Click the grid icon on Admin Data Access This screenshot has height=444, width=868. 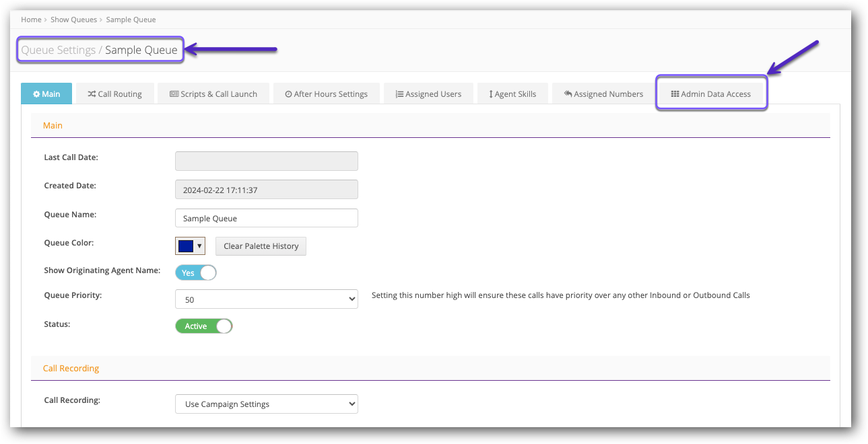tap(675, 94)
